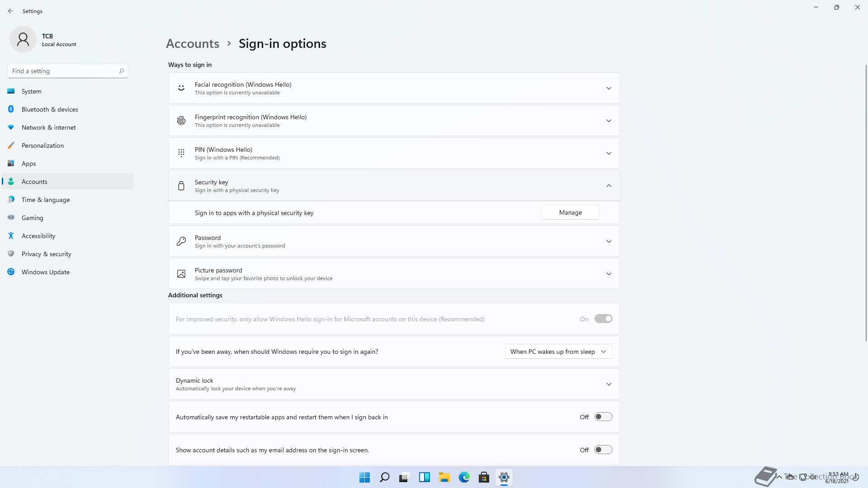
Task: Select Gaming label in sidebar
Action: click(33, 218)
